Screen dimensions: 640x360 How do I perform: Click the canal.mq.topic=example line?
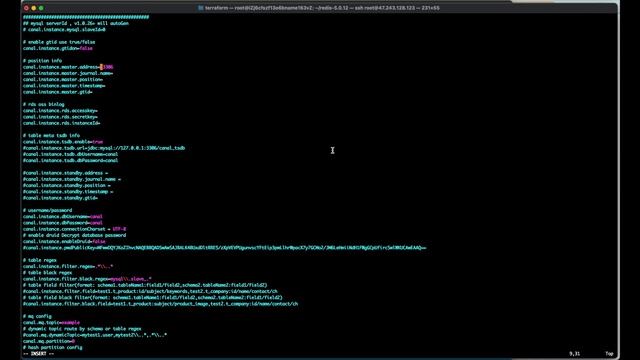click(51, 322)
